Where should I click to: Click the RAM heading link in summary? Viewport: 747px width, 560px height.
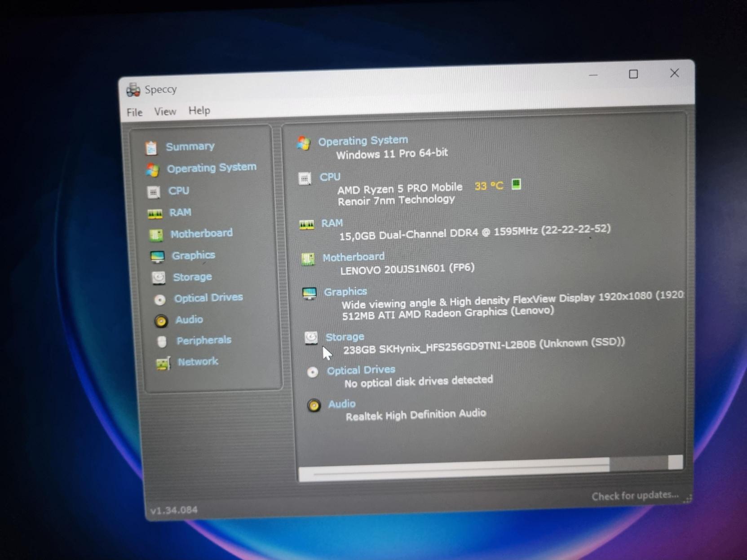[332, 223]
